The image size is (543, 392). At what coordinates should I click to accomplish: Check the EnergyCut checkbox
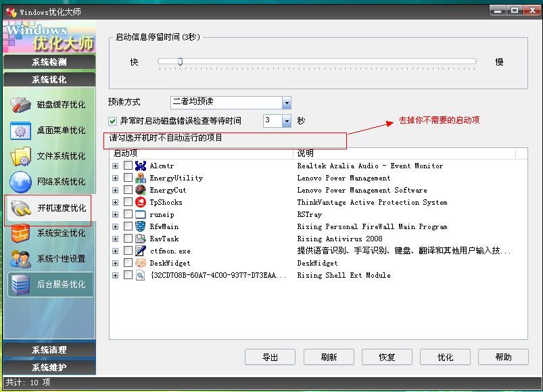[x=128, y=190]
